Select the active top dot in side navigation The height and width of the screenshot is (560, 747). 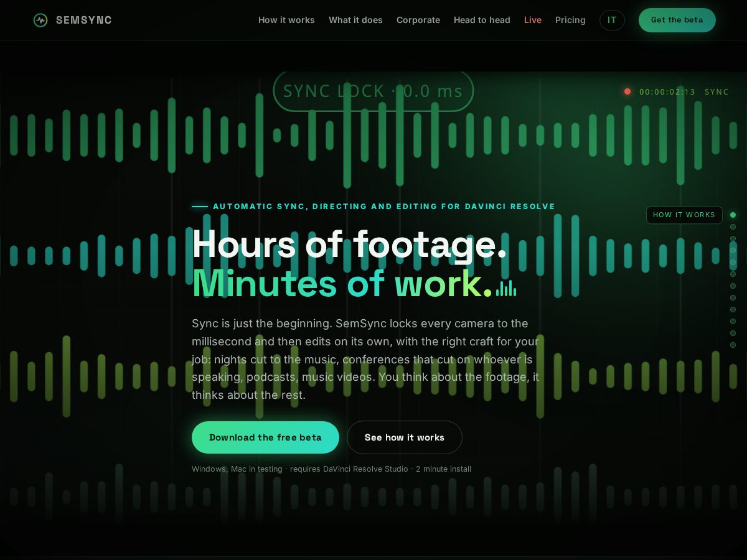[x=733, y=215]
